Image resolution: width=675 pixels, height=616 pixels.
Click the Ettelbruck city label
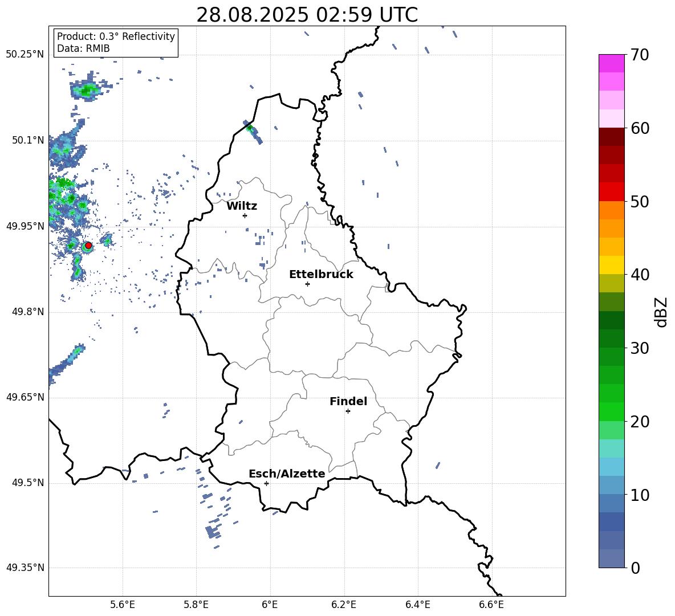click(321, 275)
